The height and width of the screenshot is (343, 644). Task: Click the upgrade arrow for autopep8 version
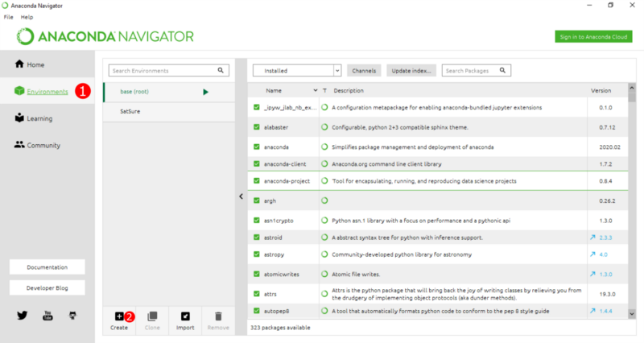tap(592, 311)
